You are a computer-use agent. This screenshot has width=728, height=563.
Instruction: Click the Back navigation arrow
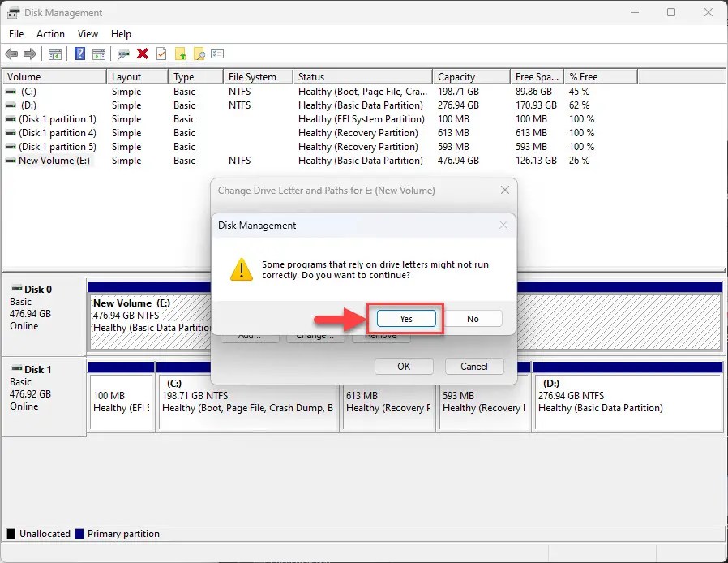click(x=11, y=54)
